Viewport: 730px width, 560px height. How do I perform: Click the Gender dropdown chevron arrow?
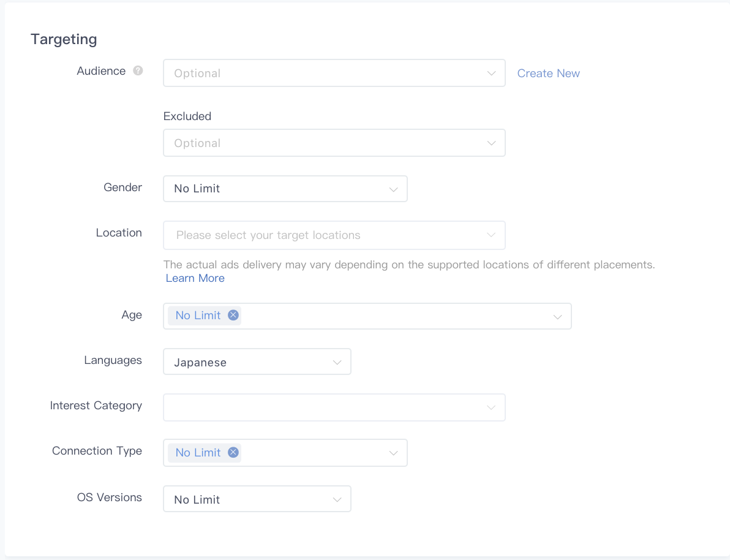[x=393, y=189]
